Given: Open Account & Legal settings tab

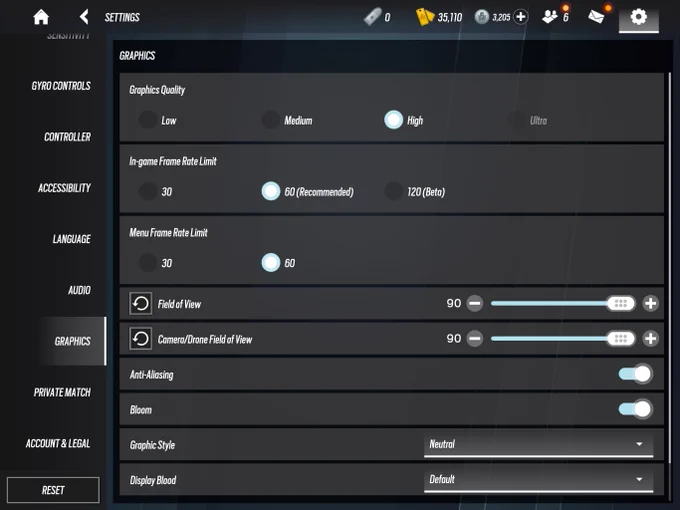Looking at the screenshot, I should click(x=58, y=444).
